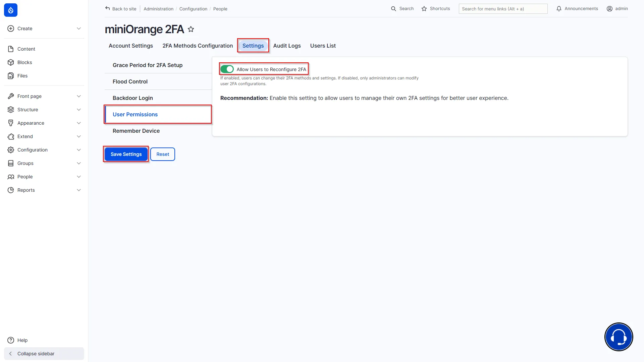Switch to 2FA Methods Configuration tab
Viewport: 644px width, 362px height.
(198, 46)
